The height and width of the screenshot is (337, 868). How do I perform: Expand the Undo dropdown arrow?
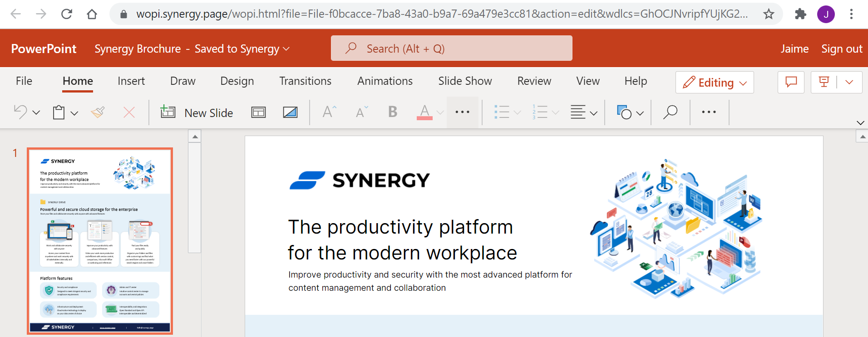point(36,112)
